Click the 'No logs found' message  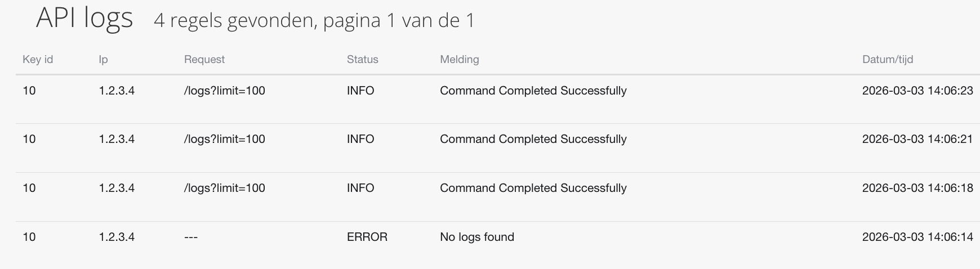(x=477, y=237)
